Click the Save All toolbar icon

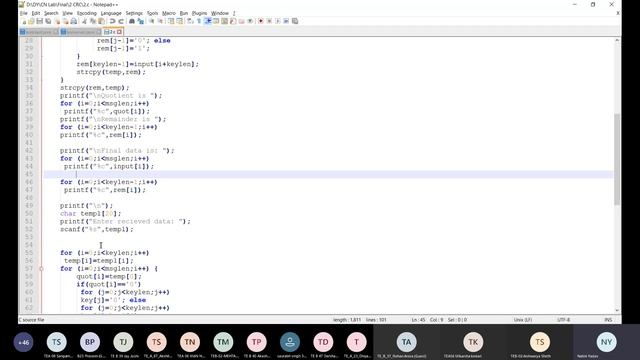48,21
